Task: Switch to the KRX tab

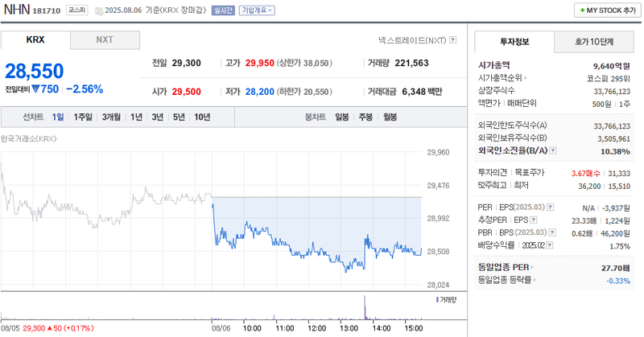Action: point(35,40)
